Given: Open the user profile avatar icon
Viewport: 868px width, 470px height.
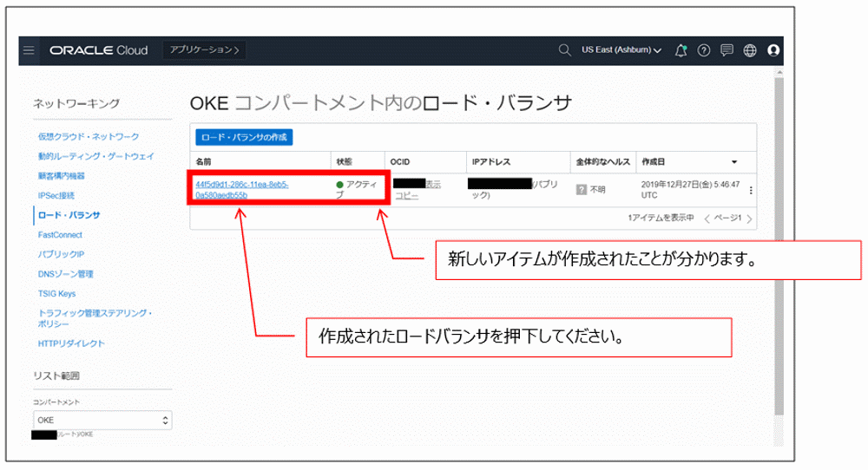Looking at the screenshot, I should coord(773,50).
